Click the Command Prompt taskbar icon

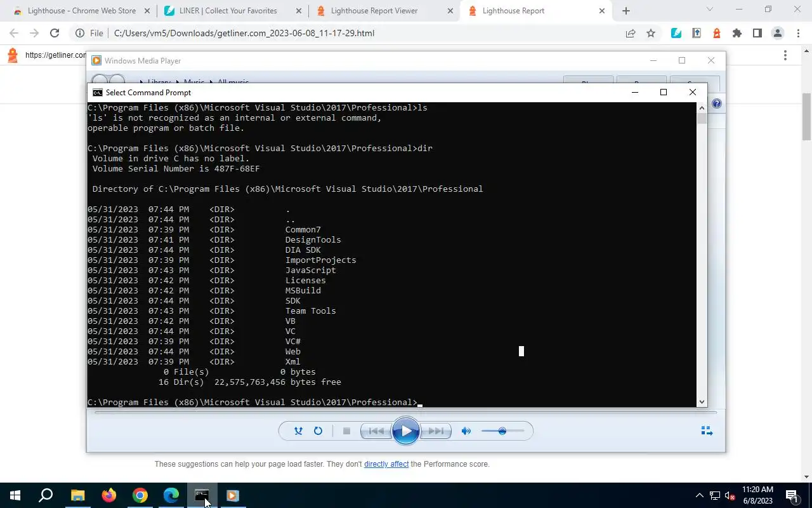(202, 495)
